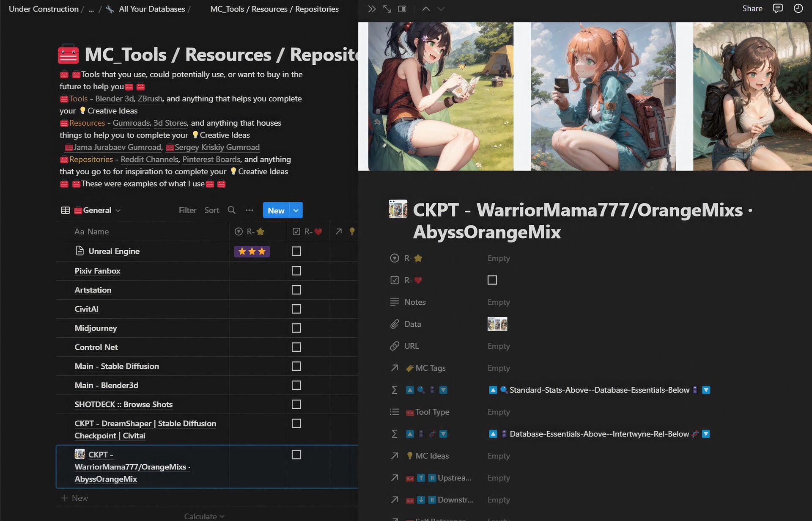Open R-star column header menu
The image size is (812, 521).
(x=258, y=232)
